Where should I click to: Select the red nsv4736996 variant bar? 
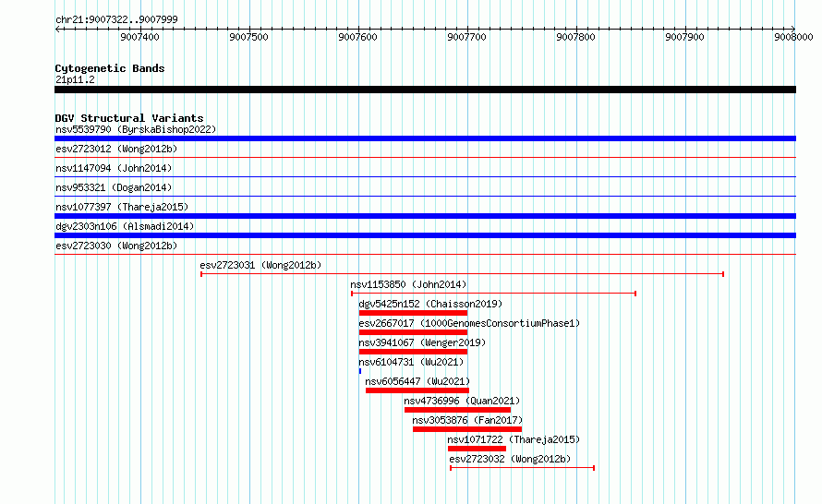pos(458,410)
